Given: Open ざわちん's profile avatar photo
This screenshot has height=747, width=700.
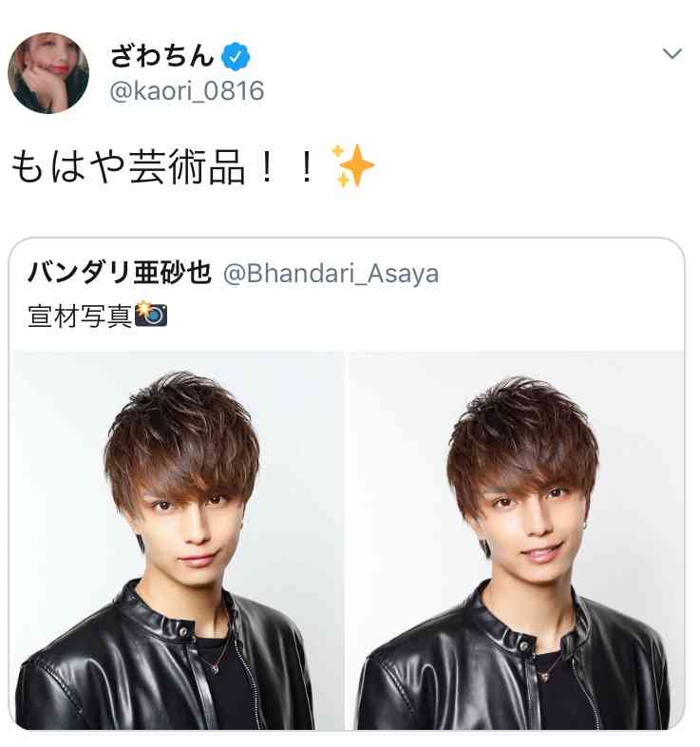Looking at the screenshot, I should tap(48, 73).
